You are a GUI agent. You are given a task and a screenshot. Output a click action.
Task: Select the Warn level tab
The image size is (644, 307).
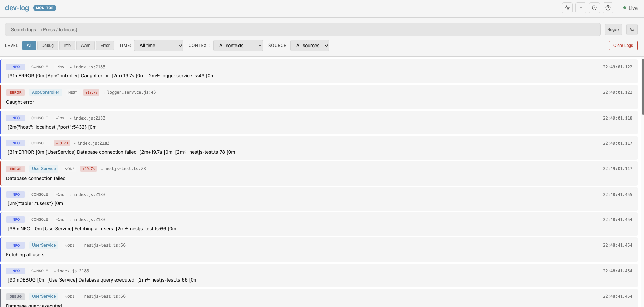[x=85, y=45]
